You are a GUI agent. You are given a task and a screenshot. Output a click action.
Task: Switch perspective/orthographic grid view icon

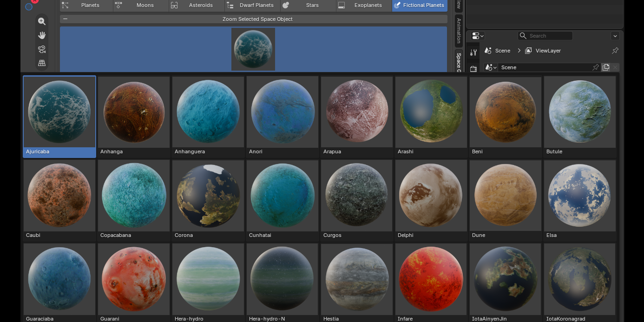42,63
